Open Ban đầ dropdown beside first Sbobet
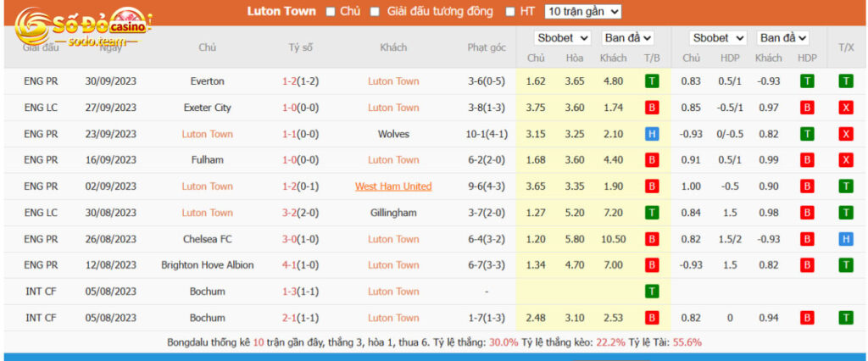Screen dimensions: 868x361 coord(628,38)
